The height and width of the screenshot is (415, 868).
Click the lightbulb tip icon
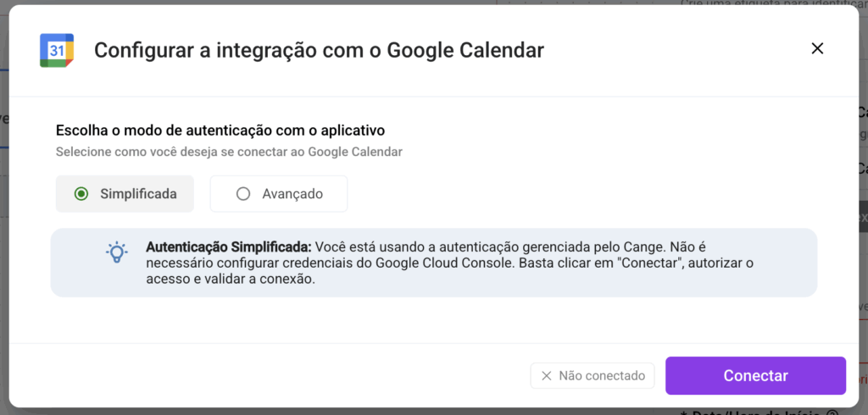[x=116, y=252]
